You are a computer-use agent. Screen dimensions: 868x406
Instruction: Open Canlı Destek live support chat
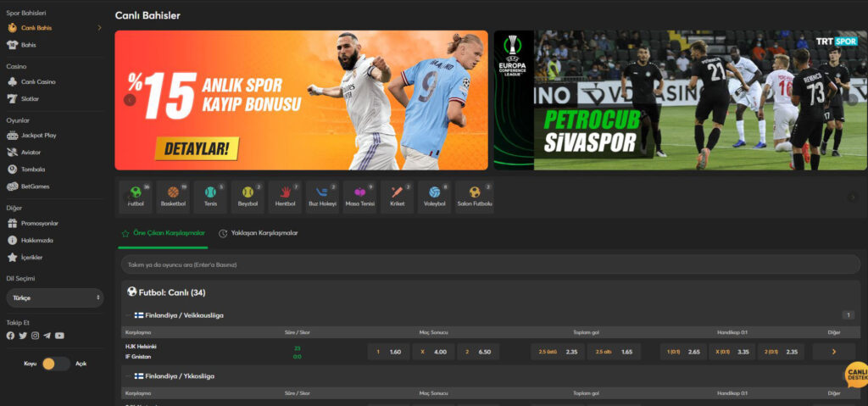click(x=856, y=375)
